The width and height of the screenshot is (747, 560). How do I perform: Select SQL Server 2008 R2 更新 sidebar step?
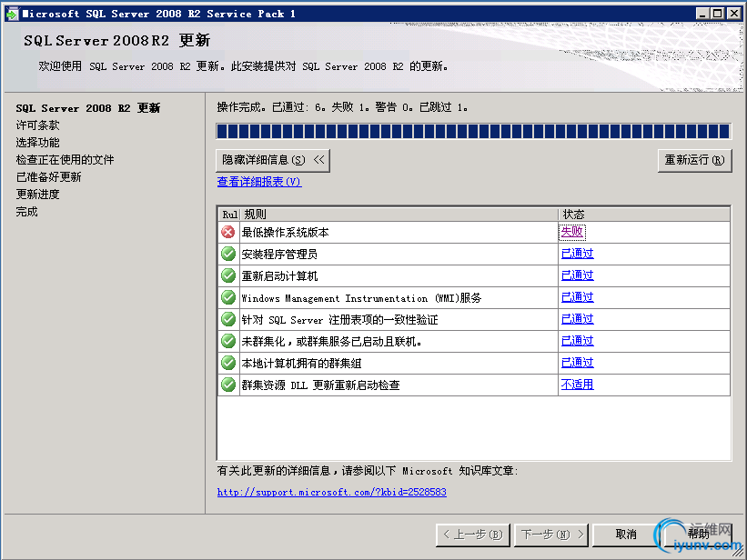click(x=88, y=108)
